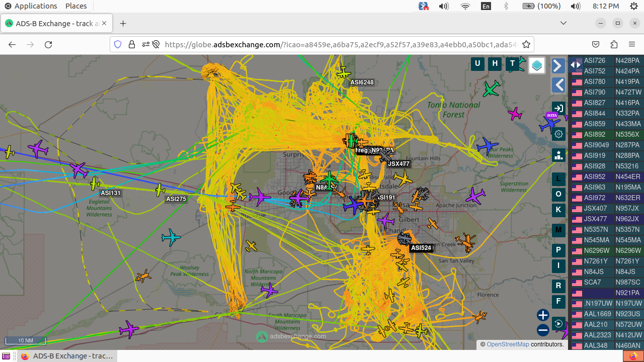Toggle the M map option

[558, 231]
